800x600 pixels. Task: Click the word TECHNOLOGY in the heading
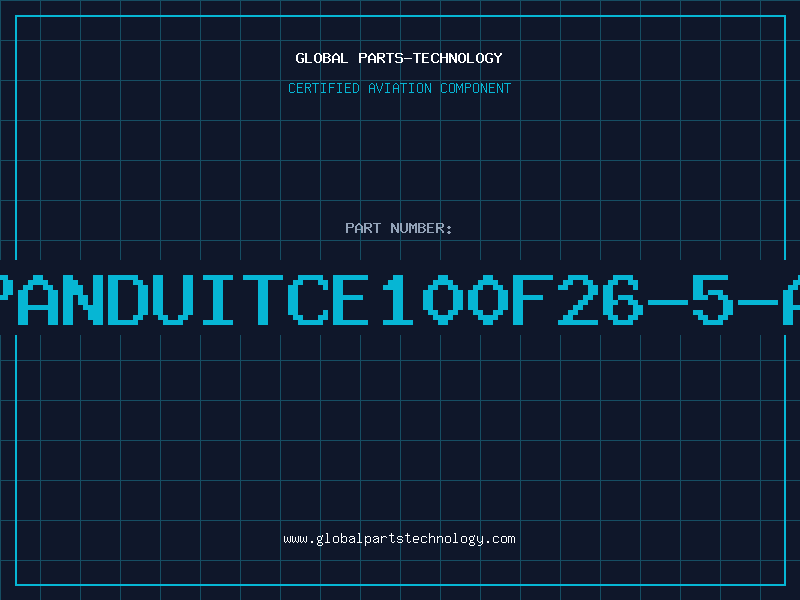(x=458, y=58)
